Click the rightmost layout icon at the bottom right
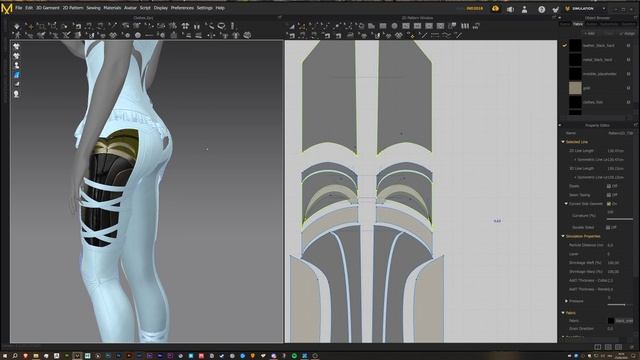The image size is (640, 360). 618,347
